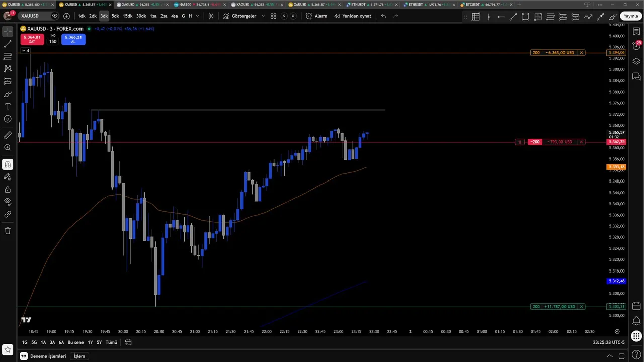
Task: Switch to the 15dk timeframe
Action: 128,16
